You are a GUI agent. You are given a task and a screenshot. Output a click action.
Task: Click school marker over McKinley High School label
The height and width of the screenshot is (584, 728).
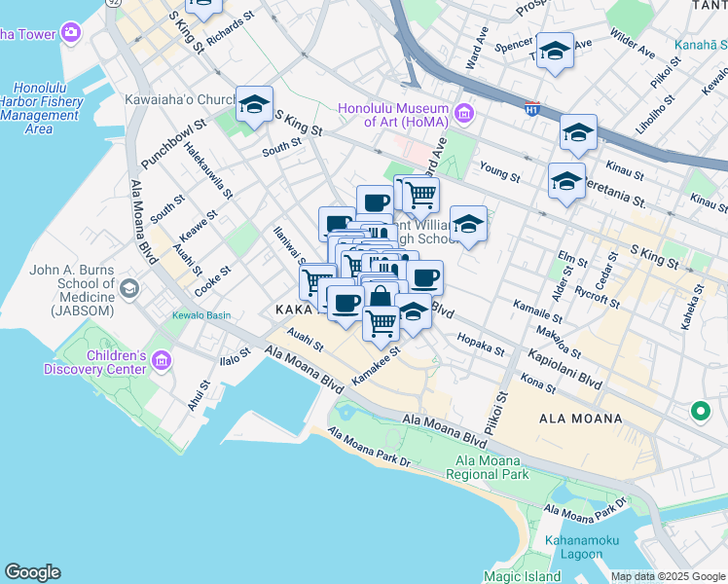(469, 225)
